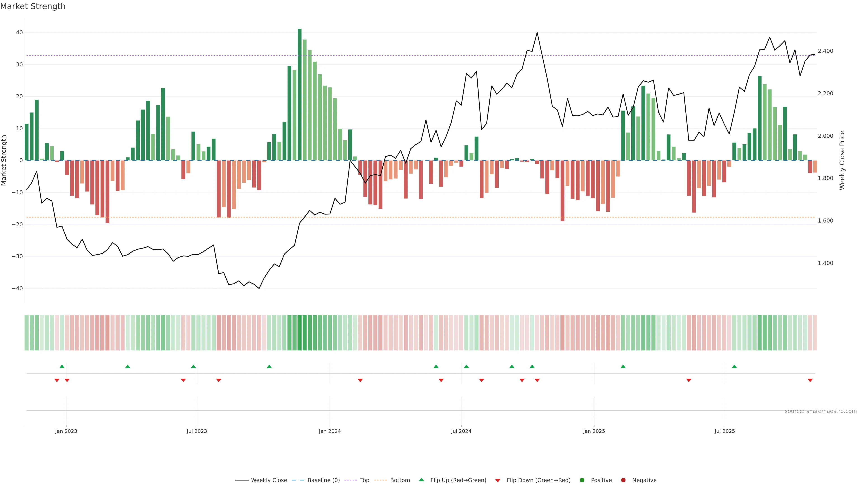Click the flip-up triangle marker after July 2025
This screenshot has width=868, height=488.
[x=734, y=366]
